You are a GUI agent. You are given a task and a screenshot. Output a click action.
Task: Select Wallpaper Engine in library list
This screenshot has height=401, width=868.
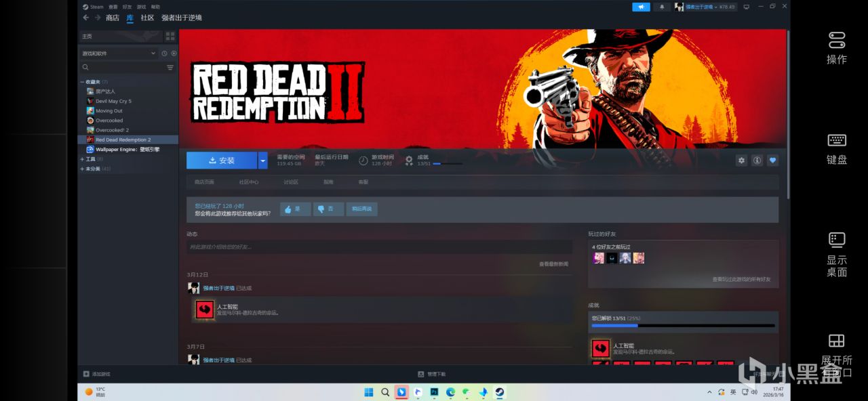127,149
